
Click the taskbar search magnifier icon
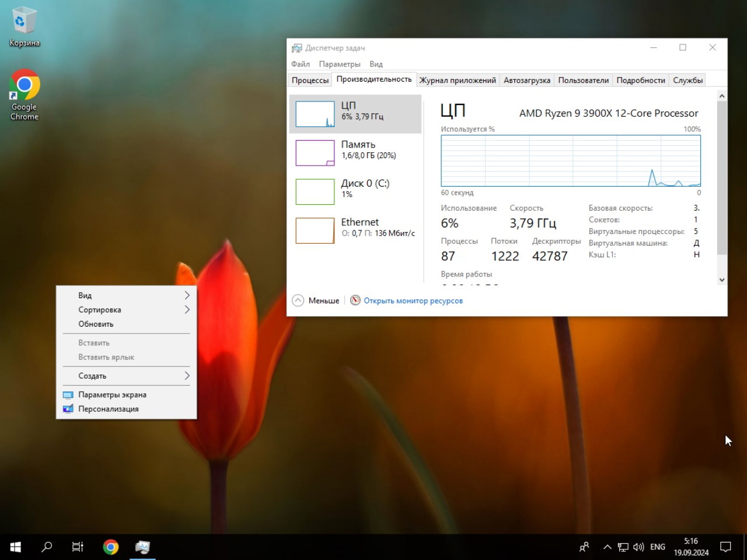point(47,547)
